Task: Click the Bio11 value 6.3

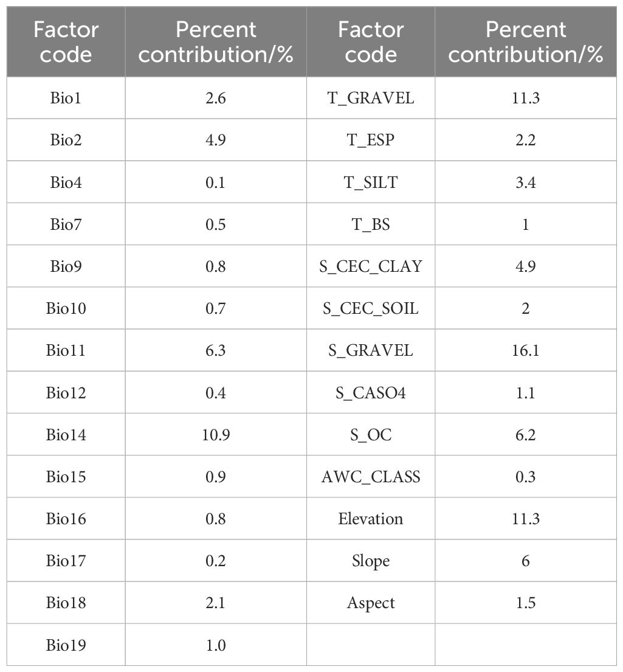Action: (x=216, y=350)
